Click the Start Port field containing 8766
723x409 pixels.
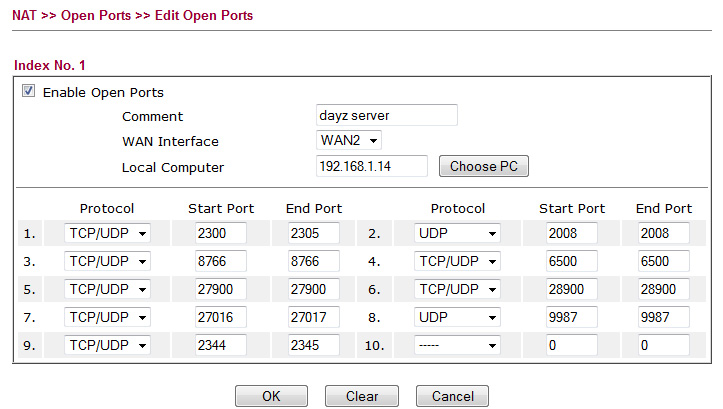220,261
